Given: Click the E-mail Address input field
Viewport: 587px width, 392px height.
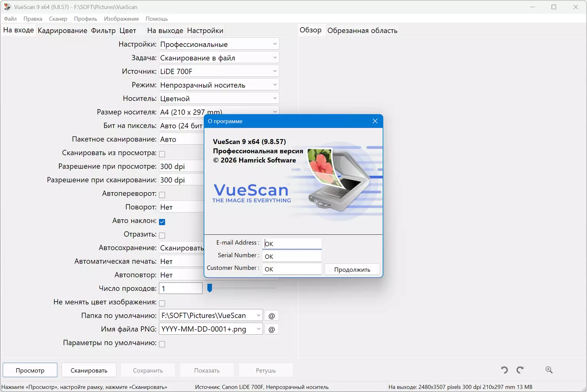Looking at the screenshot, I should pyautogui.click(x=292, y=243).
